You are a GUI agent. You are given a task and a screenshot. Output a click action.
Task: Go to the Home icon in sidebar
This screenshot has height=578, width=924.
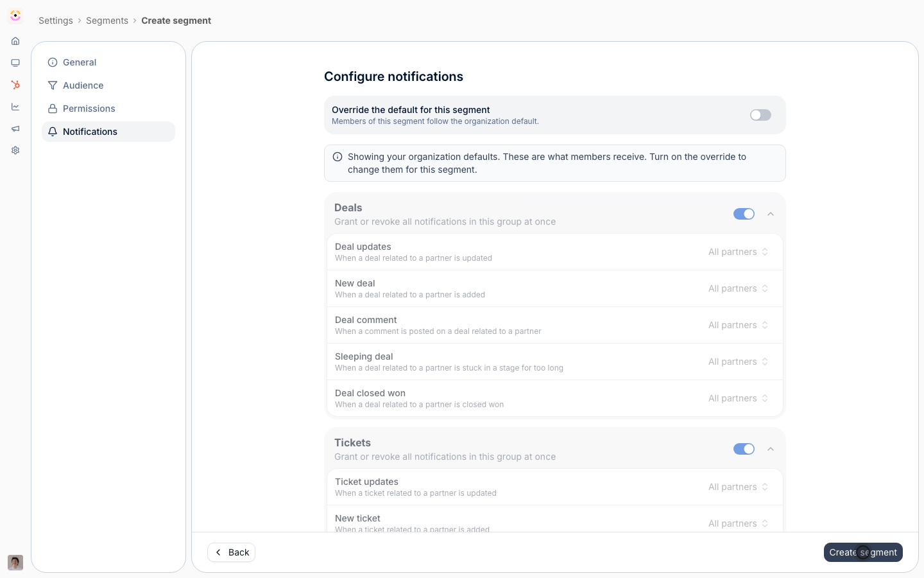click(x=15, y=41)
